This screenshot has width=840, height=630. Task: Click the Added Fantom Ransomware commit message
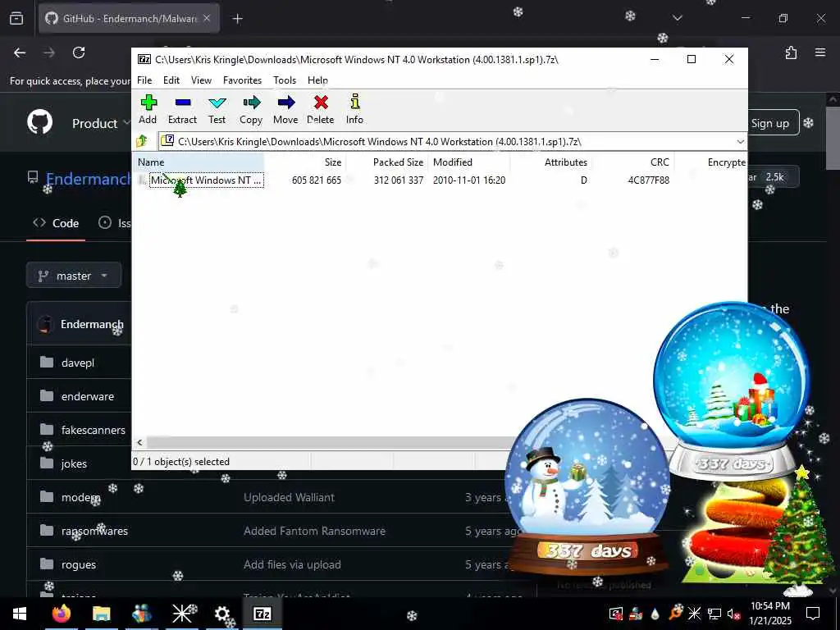click(x=314, y=531)
